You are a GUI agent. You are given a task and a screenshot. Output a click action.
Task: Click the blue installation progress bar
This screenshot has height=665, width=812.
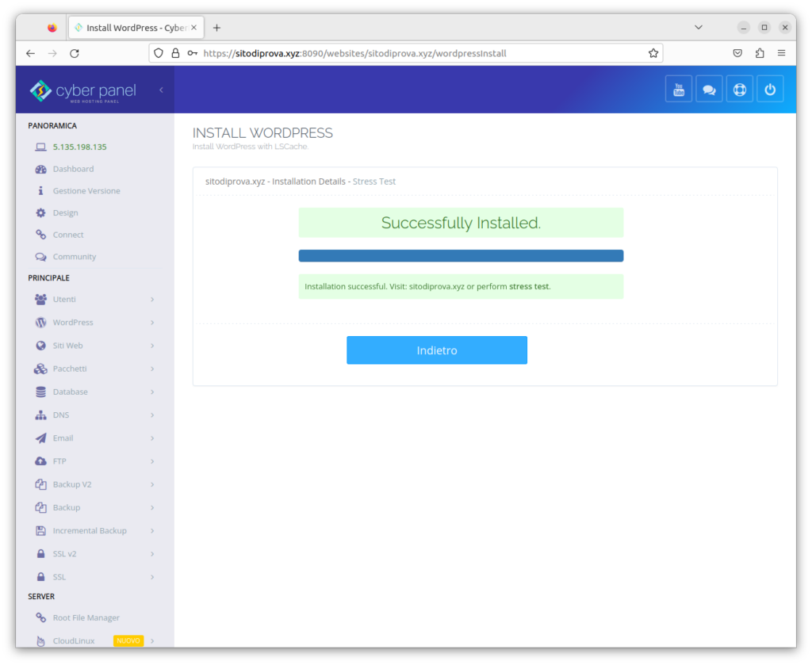[461, 256]
